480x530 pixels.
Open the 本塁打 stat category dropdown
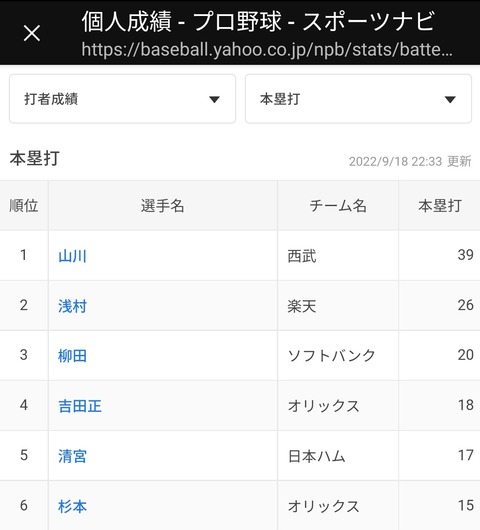coord(358,99)
